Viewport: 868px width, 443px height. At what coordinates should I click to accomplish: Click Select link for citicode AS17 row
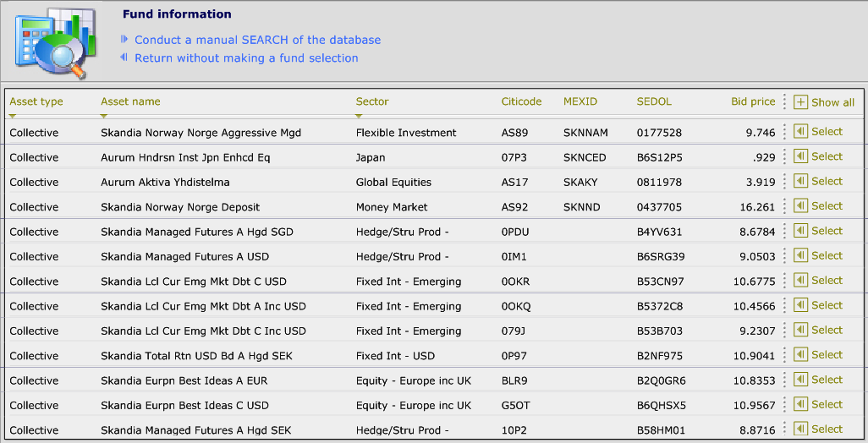click(827, 182)
